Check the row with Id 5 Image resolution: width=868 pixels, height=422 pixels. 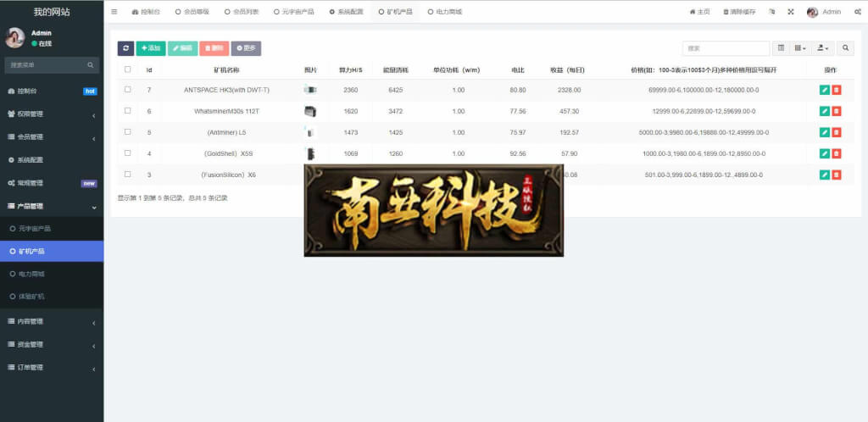pos(128,131)
